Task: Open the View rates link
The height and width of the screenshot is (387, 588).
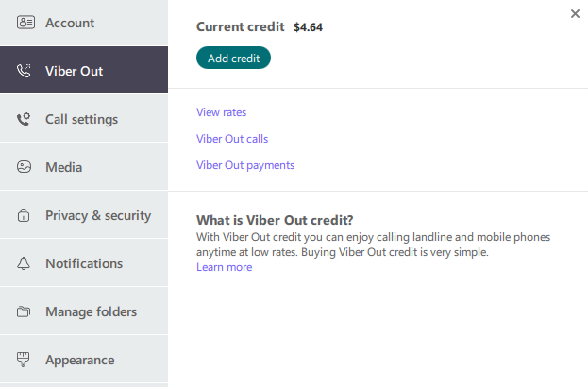Action: tap(221, 112)
